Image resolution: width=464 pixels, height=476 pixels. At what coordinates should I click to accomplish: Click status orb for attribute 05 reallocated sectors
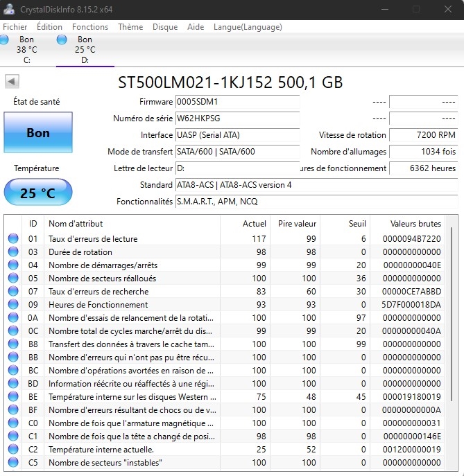pyautogui.click(x=13, y=279)
